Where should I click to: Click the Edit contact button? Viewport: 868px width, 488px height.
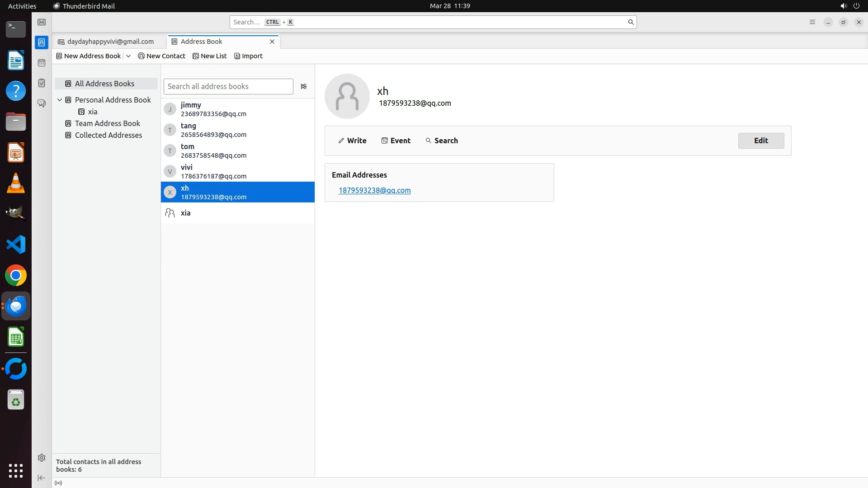click(x=761, y=141)
